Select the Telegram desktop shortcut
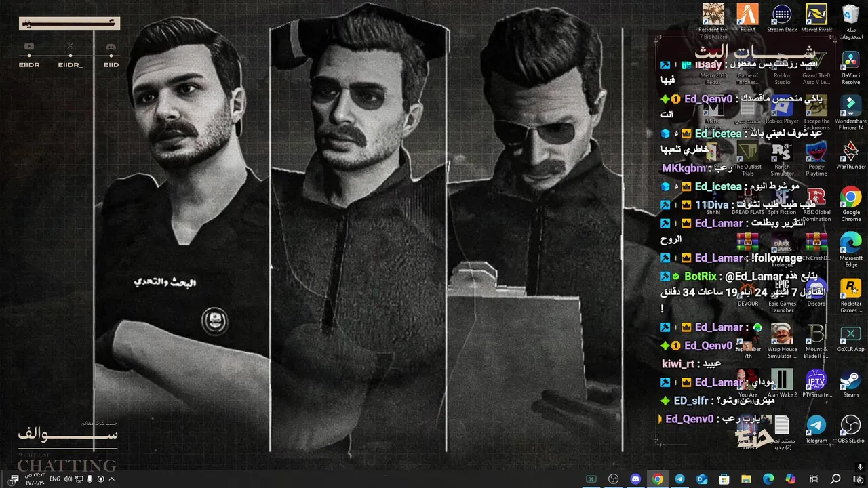The height and width of the screenshot is (488, 868). click(x=816, y=430)
